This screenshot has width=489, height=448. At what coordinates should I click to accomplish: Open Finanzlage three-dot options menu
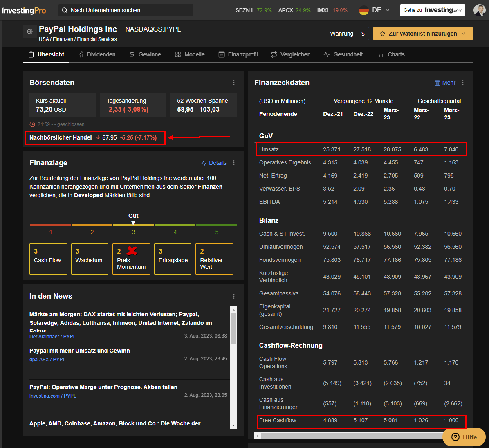click(x=234, y=163)
